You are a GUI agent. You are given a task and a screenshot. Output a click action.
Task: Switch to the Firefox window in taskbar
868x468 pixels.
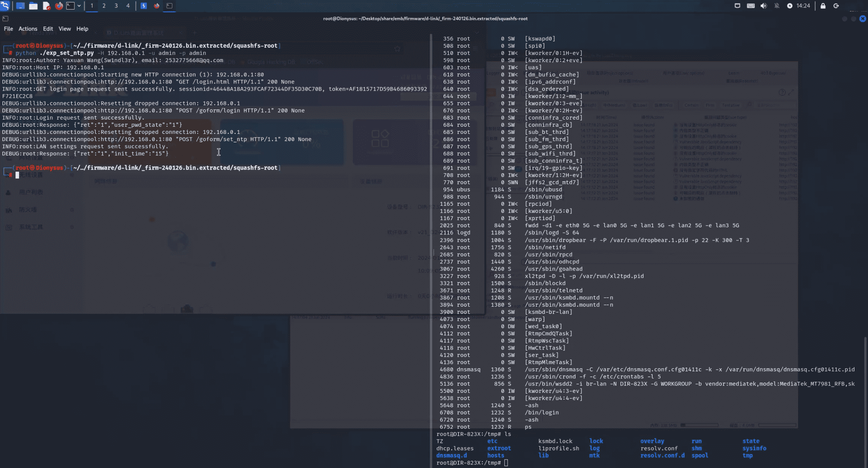[157, 6]
